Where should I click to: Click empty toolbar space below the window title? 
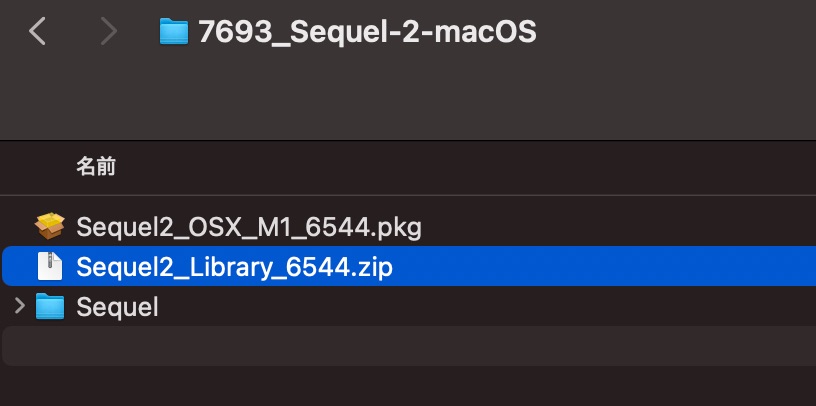pos(400,100)
